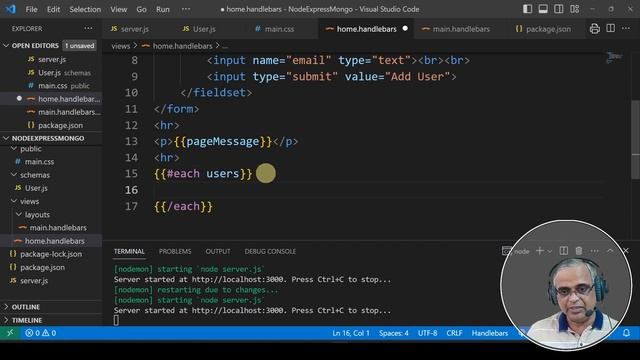Click the unsaved dot on home.handlebars tab
640x360 pixels.
[405, 29]
